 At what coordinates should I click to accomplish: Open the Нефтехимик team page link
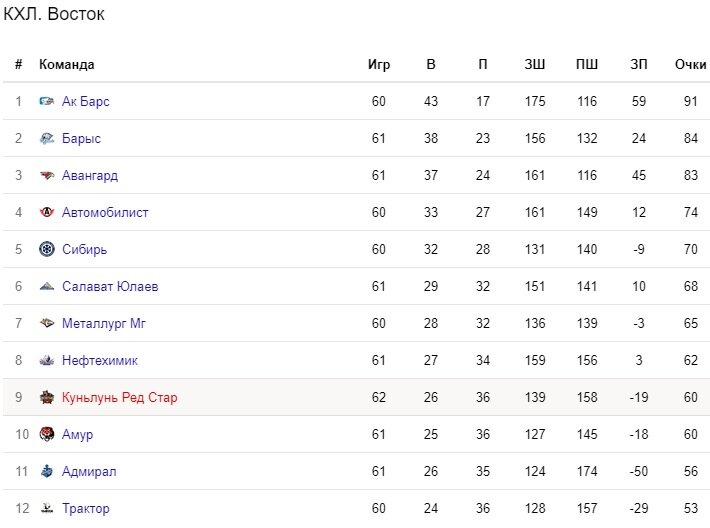pyautogui.click(x=100, y=360)
